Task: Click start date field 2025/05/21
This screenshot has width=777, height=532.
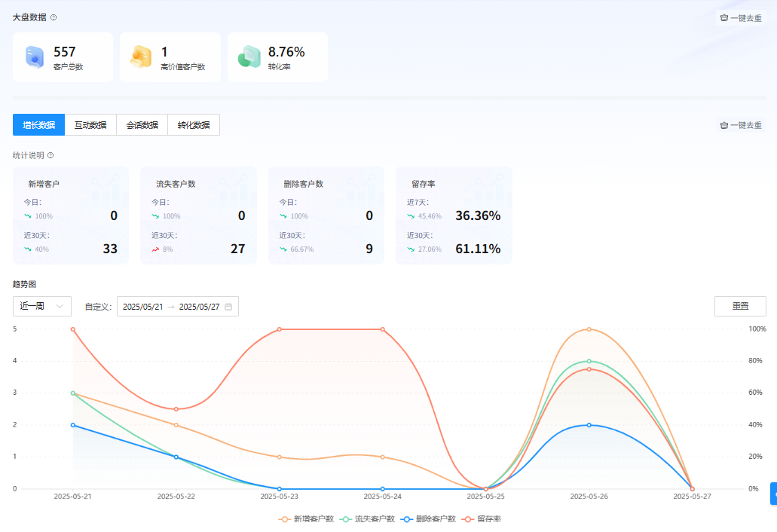Action: click(142, 307)
